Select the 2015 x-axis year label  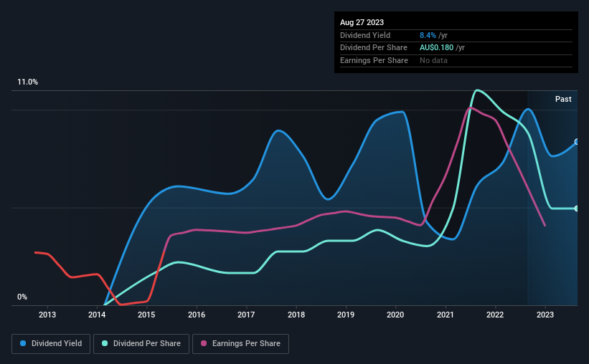pyautogui.click(x=146, y=315)
